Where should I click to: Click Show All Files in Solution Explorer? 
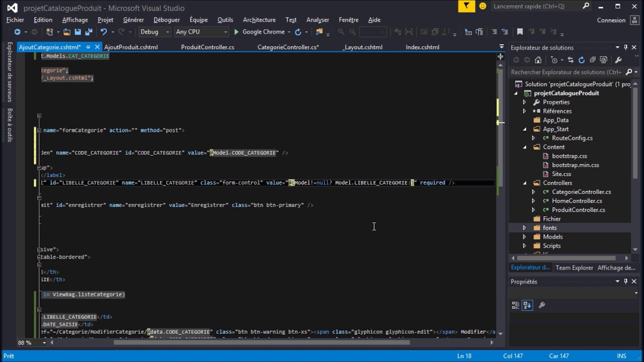pos(604,60)
